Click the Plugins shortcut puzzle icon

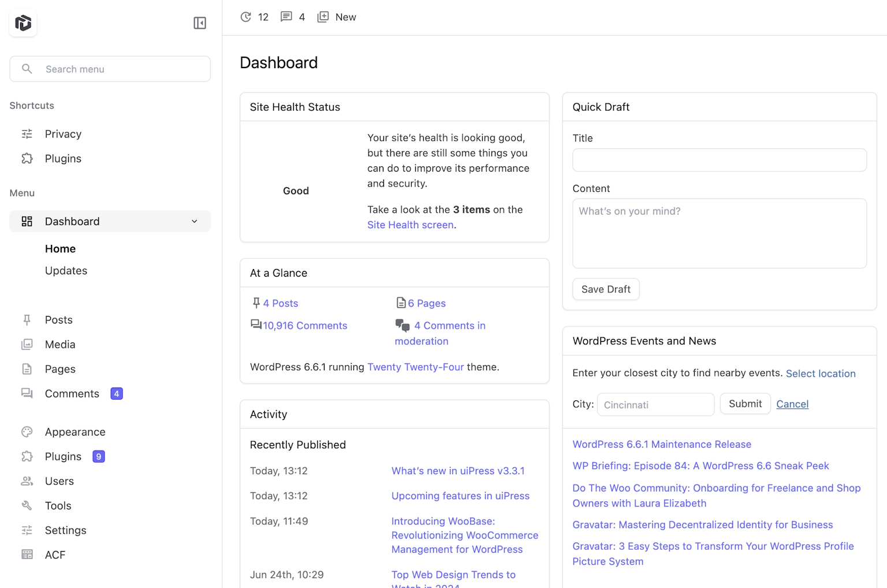coord(27,158)
